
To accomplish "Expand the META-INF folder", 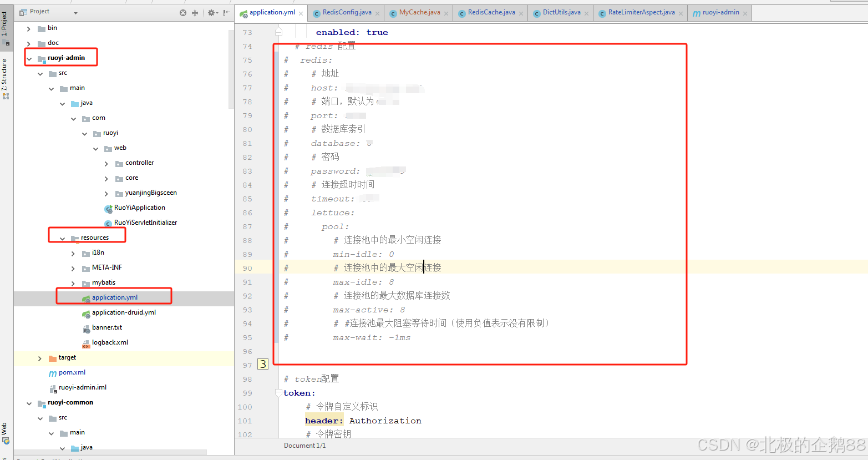I will [73, 268].
